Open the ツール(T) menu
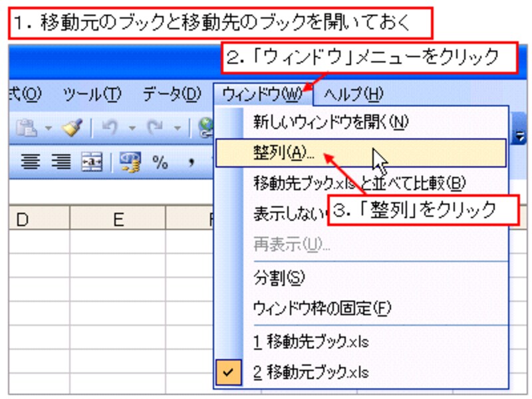 pyautogui.click(x=92, y=94)
